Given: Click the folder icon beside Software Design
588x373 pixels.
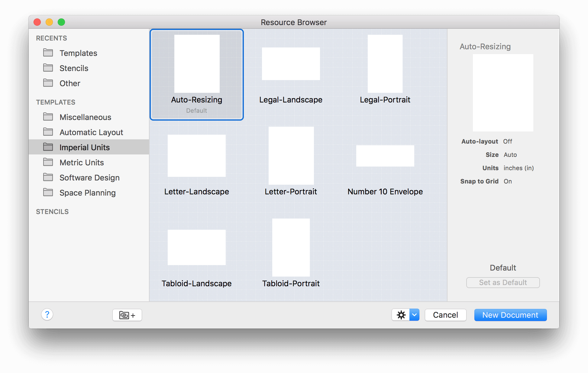Looking at the screenshot, I should [x=48, y=177].
